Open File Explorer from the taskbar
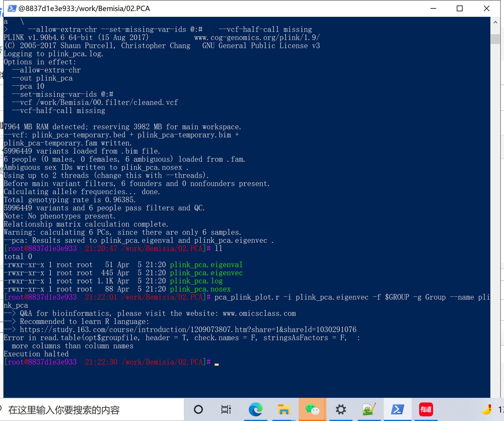504x421 pixels. tap(284, 409)
